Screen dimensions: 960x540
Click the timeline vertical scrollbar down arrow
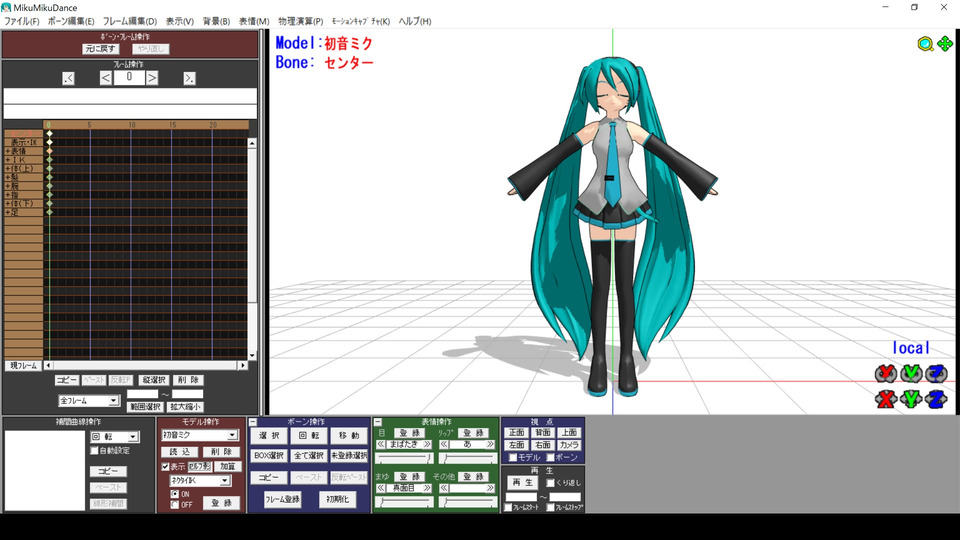[x=252, y=356]
